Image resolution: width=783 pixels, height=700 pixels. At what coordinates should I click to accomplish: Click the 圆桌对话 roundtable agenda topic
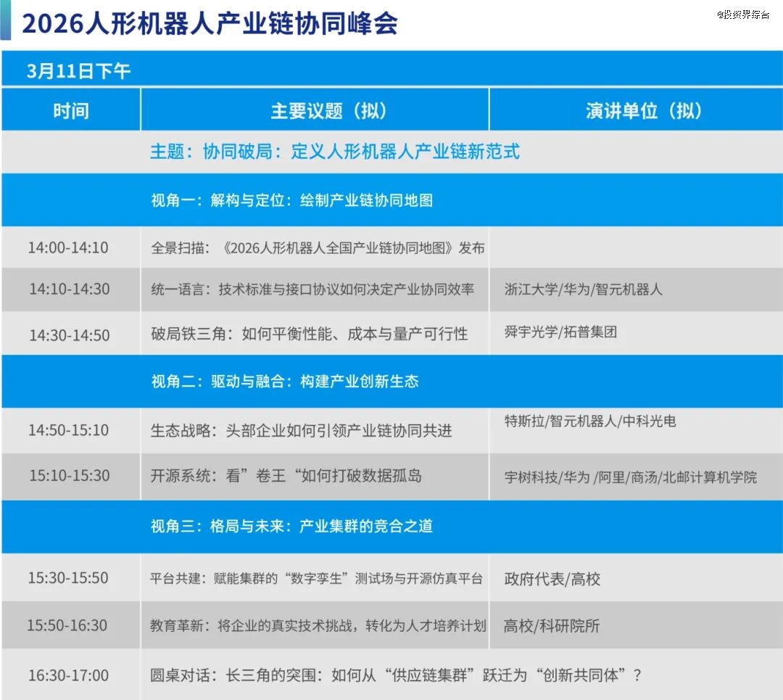point(396,675)
